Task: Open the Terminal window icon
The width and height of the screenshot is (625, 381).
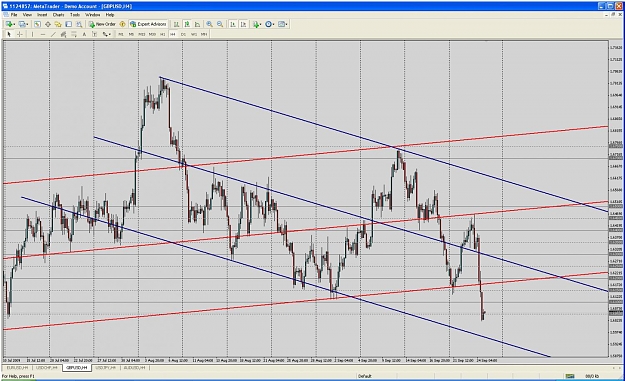Action: pos(69,24)
